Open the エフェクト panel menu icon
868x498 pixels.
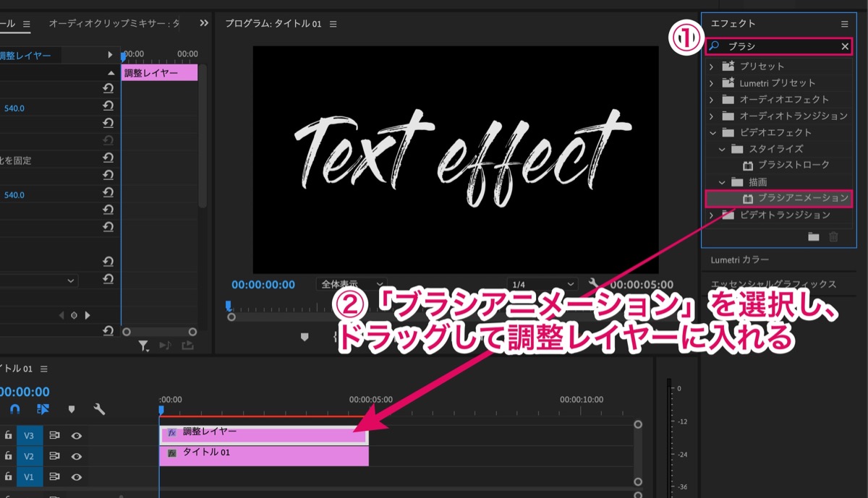click(x=844, y=24)
